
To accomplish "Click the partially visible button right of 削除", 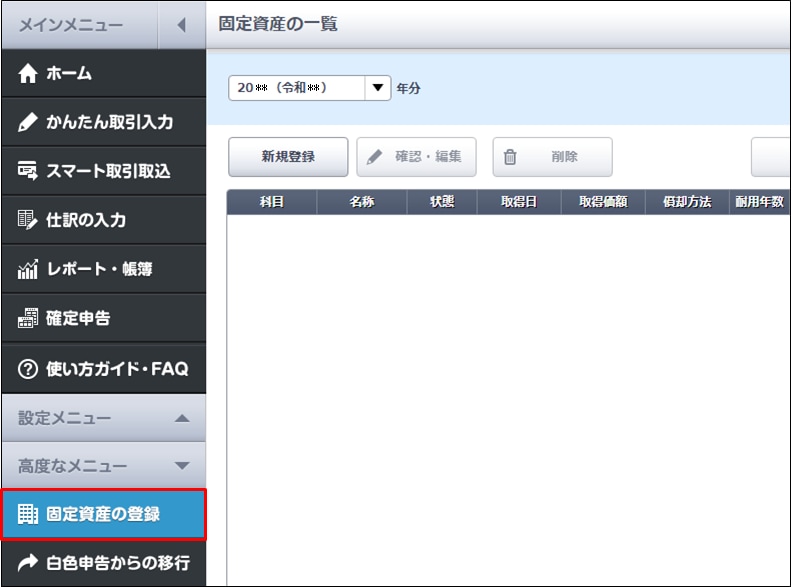I will 770,157.
